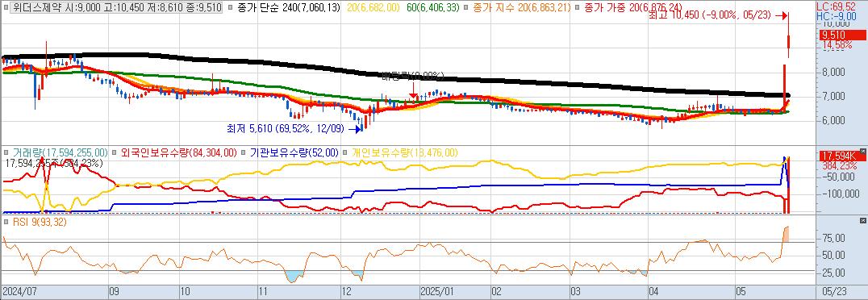Click the 50.00 RSI axis label
This screenshot has width=868, height=300.
pos(833,255)
